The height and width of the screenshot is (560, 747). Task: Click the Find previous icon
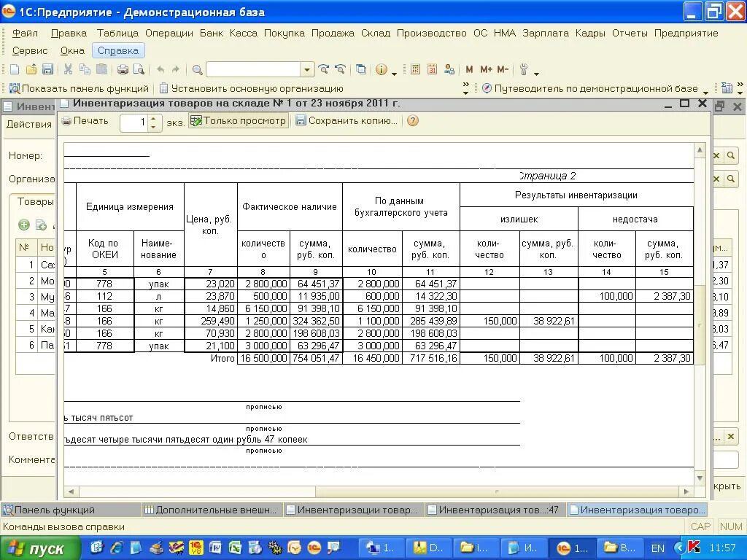click(340, 69)
